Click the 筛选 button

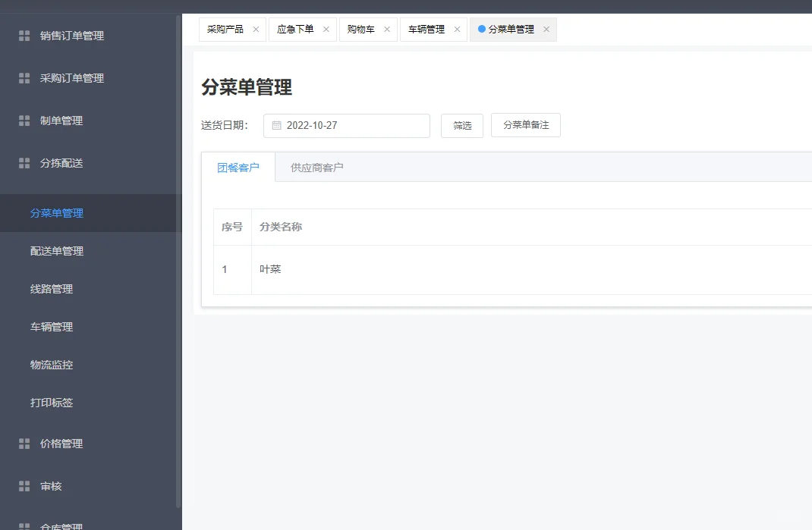pos(461,126)
